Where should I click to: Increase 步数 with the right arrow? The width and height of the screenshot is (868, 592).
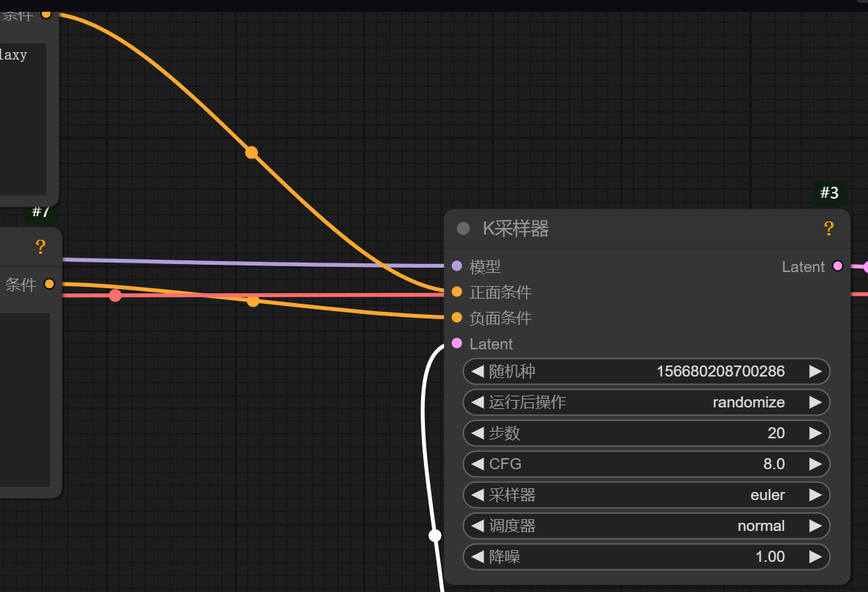click(815, 433)
